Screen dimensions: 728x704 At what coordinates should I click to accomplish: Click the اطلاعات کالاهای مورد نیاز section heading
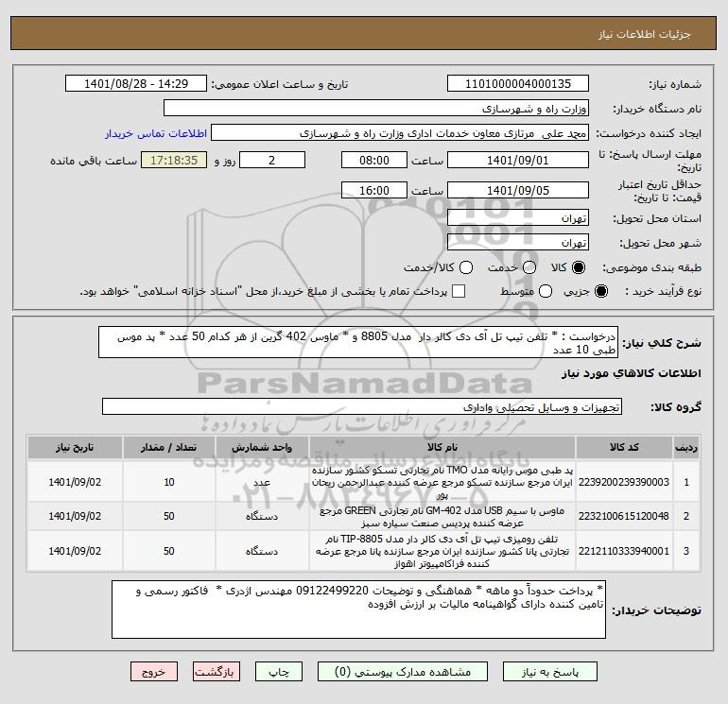pos(632,373)
